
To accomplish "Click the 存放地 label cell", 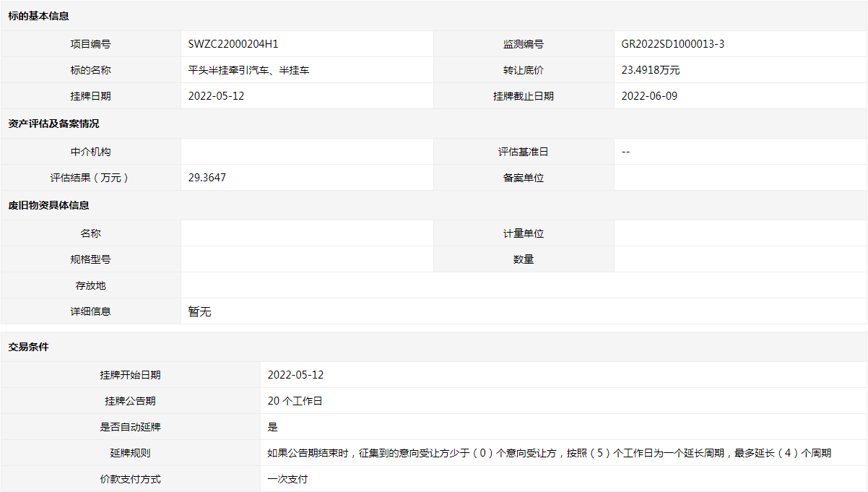I will pyautogui.click(x=91, y=286).
